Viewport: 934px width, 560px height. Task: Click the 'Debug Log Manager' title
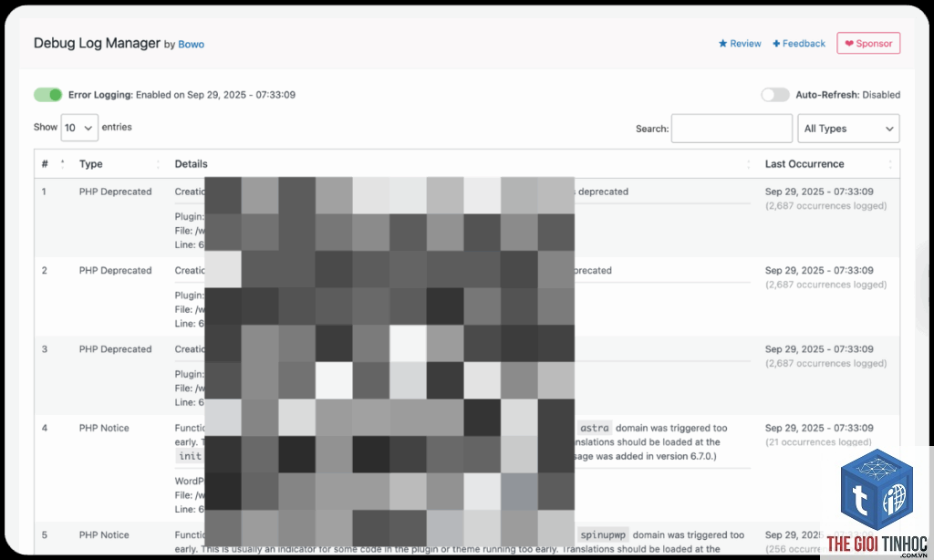[97, 43]
